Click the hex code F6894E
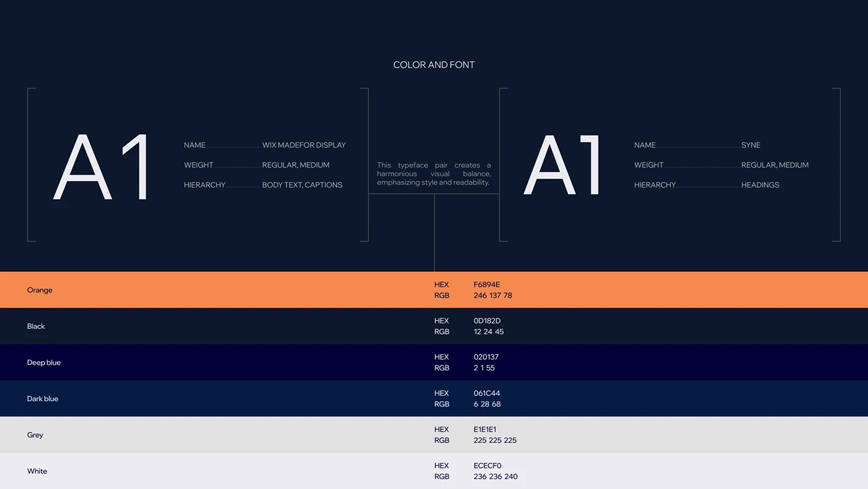Viewport: 868px width, 489px height. coord(487,285)
